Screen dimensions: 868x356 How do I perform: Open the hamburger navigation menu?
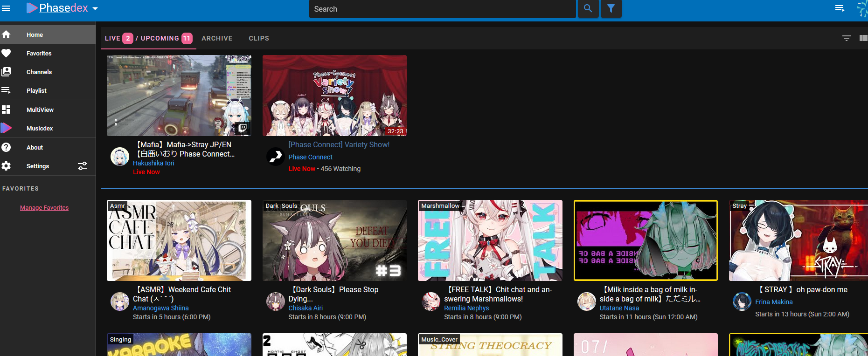click(x=6, y=8)
